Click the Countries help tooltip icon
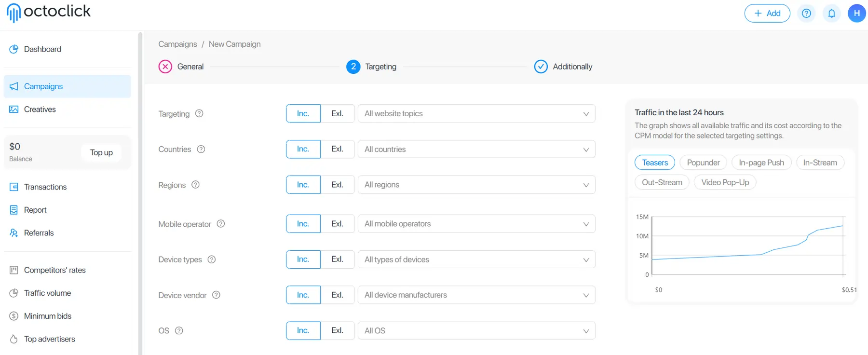The image size is (868, 355). [201, 149]
